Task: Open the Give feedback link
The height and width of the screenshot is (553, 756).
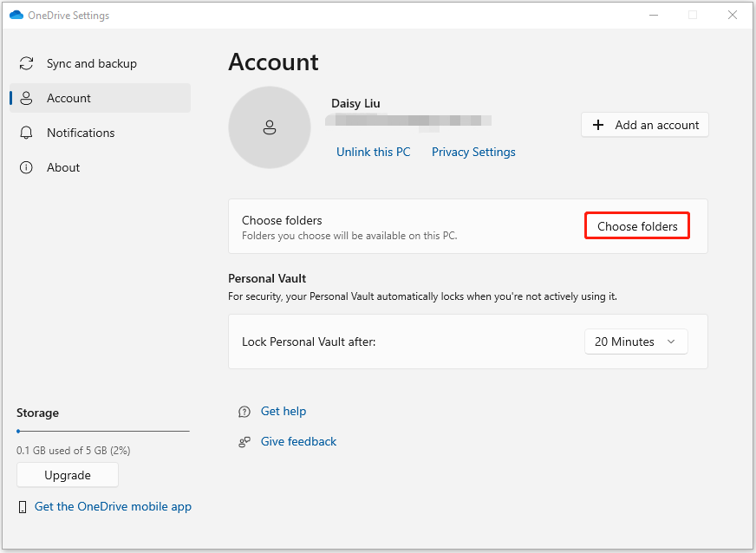Action: pos(298,442)
